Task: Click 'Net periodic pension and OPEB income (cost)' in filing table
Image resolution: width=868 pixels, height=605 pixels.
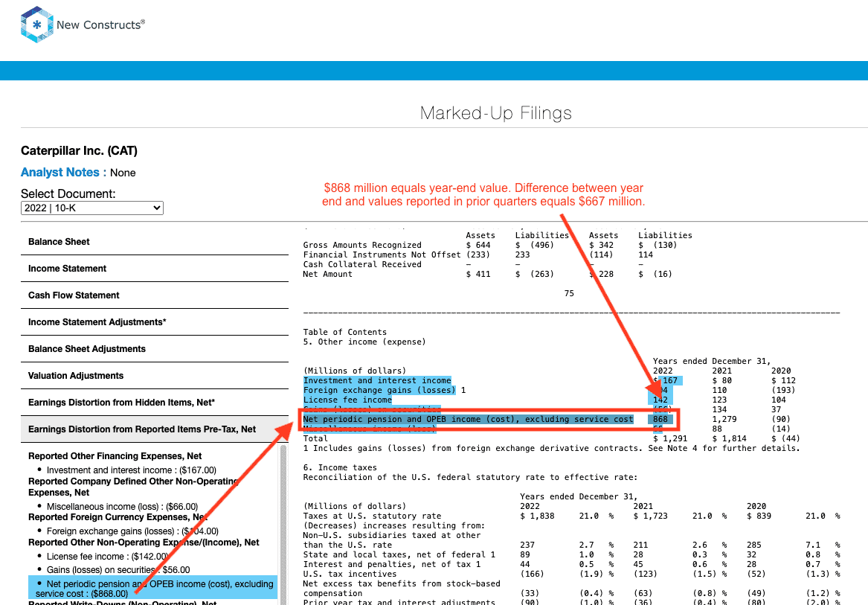Action: coord(468,420)
